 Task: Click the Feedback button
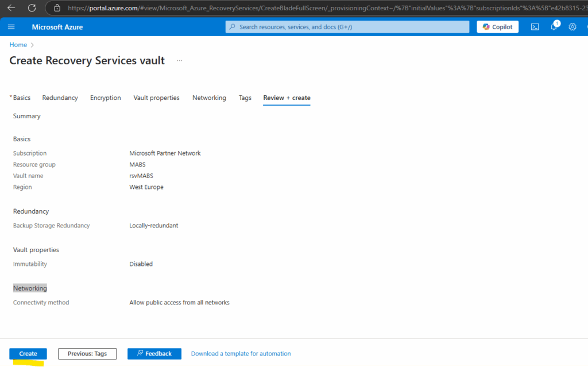click(154, 353)
